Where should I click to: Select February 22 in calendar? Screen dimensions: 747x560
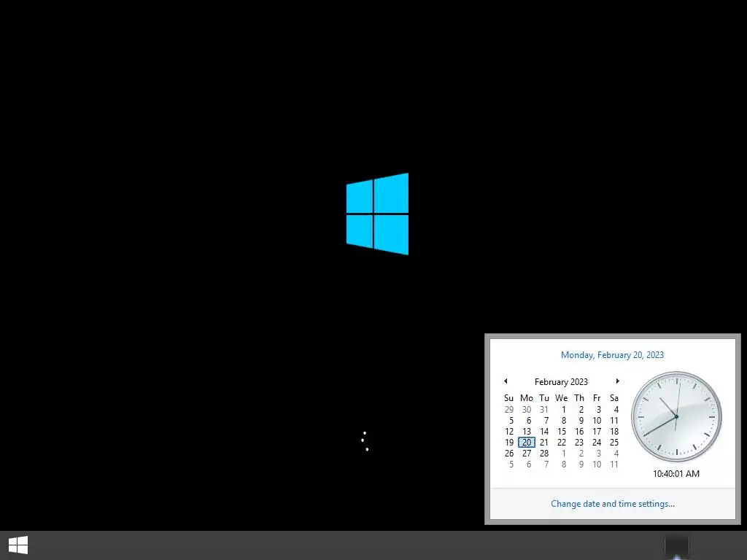[x=562, y=443]
